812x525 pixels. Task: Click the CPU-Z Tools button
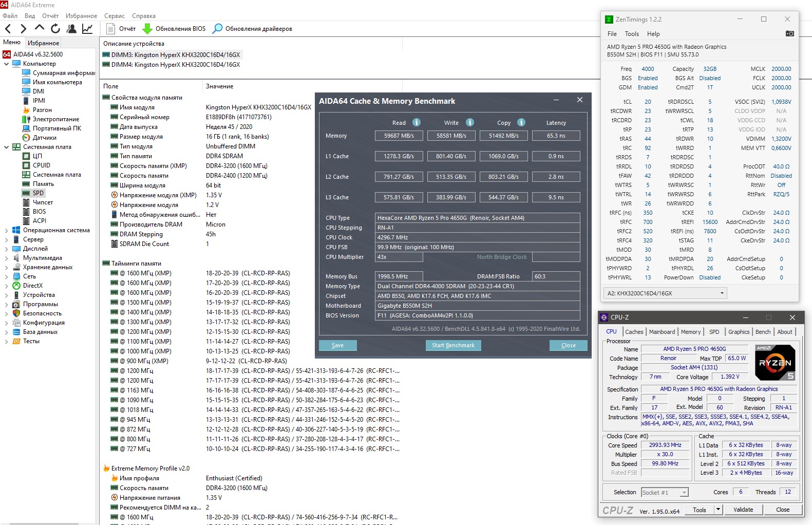pos(700,510)
